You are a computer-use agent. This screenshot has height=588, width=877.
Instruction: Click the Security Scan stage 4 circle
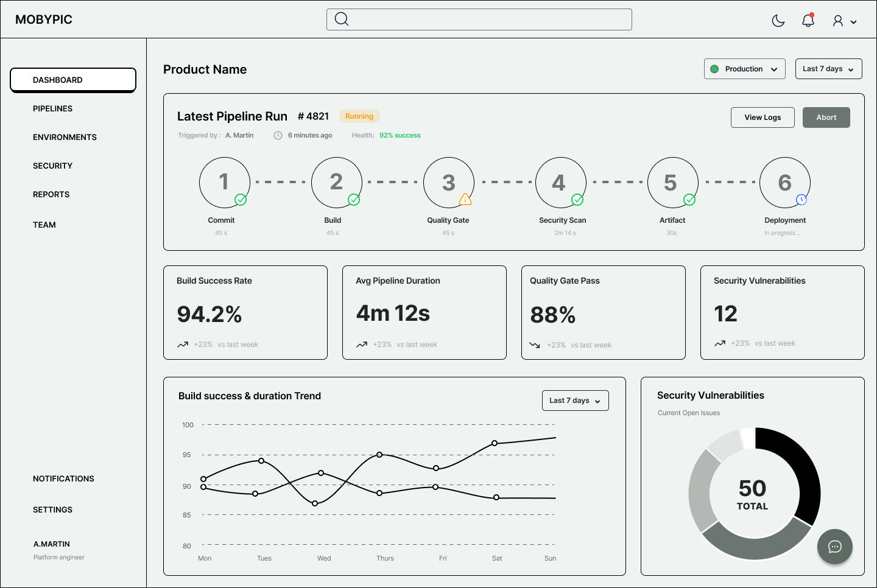pyautogui.click(x=560, y=182)
